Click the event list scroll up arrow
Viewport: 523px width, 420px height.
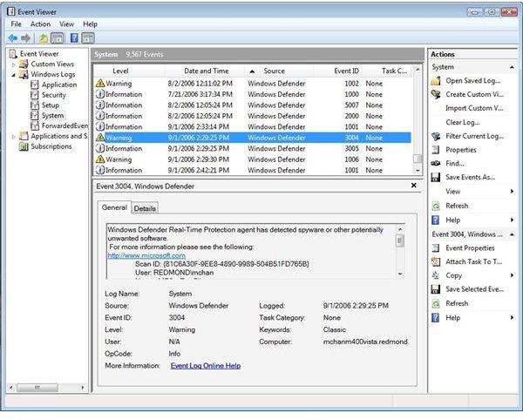point(418,70)
